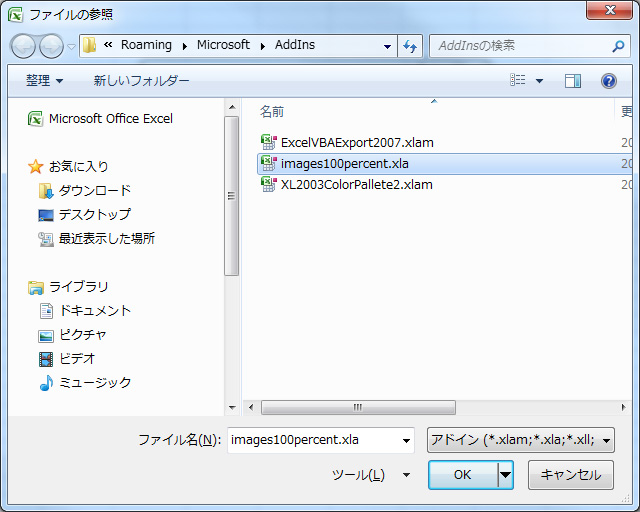The width and height of the screenshot is (640, 512).
Task: Open the ツール dropdown menu
Action: [371, 475]
